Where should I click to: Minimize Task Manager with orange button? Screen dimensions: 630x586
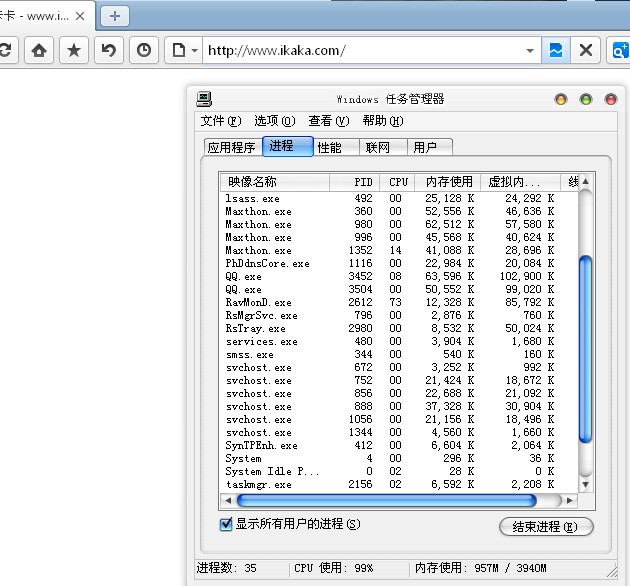click(561, 99)
